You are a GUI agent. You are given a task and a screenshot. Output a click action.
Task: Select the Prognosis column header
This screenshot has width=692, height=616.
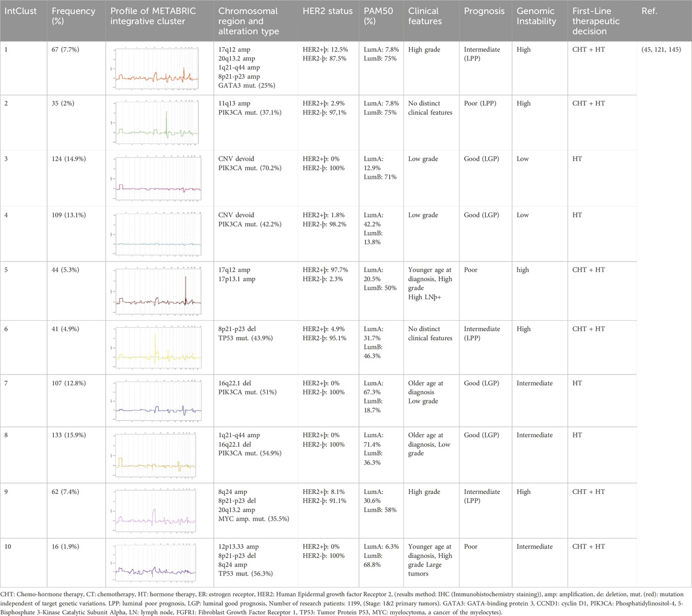point(484,11)
